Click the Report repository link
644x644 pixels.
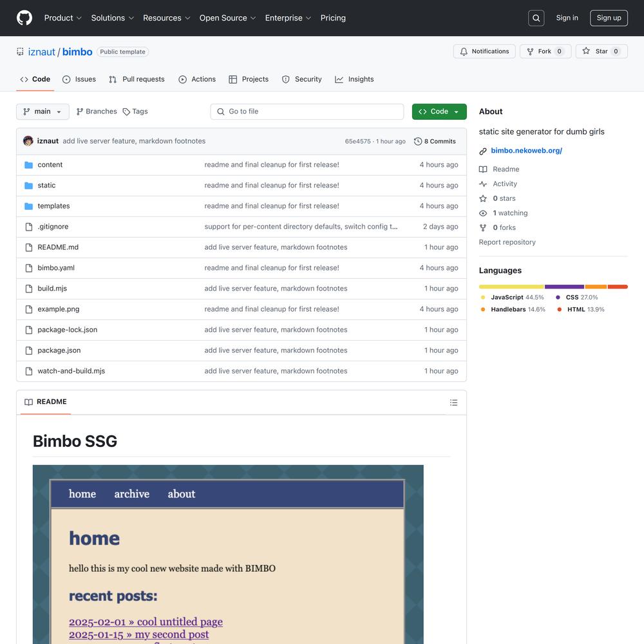point(507,242)
